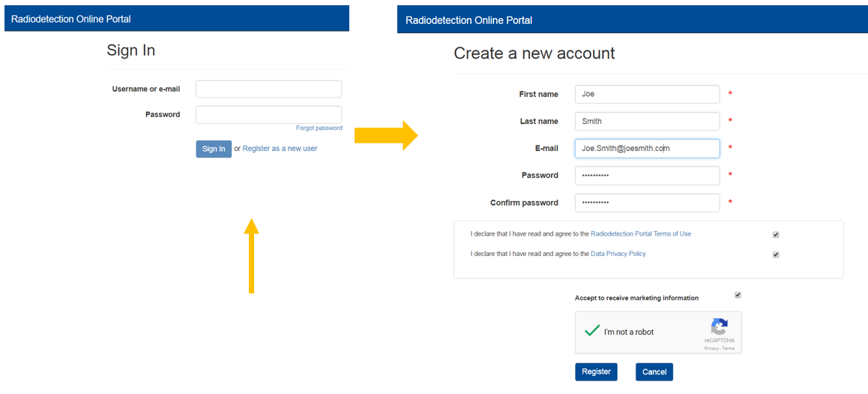Open Radiodetection Portal Terms of Use link
The width and height of the screenshot is (868, 394).
[641, 234]
